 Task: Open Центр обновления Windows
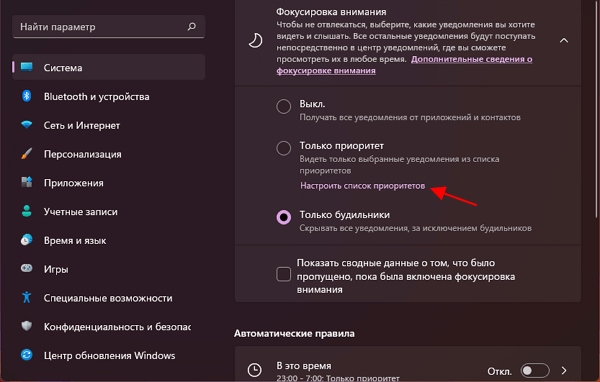[x=109, y=355]
